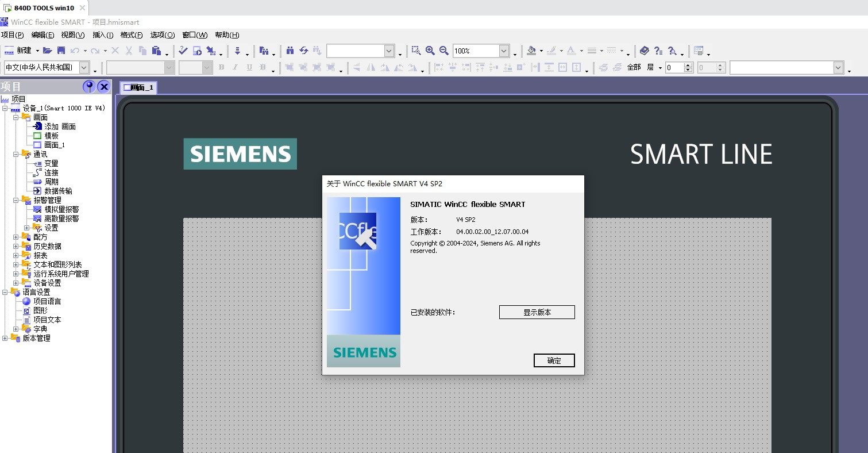
Task: Select 模板 in the project tree
Action: pos(52,136)
